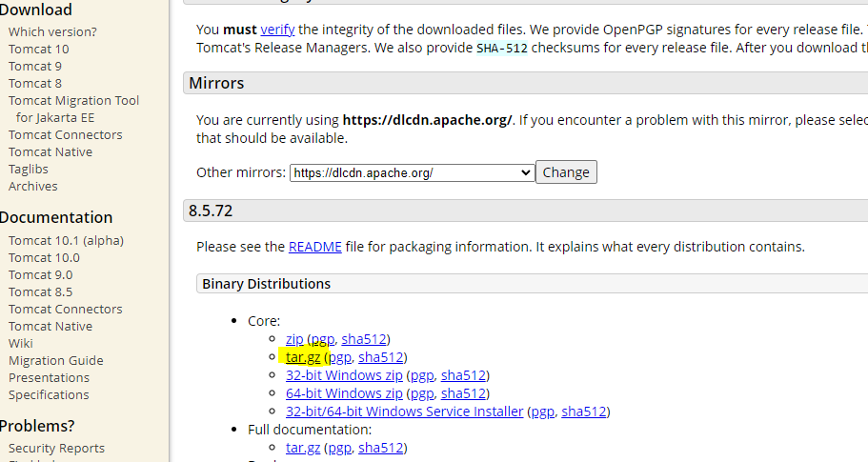Open the Presentations link
Image resolution: width=868 pixels, height=462 pixels.
49,378
